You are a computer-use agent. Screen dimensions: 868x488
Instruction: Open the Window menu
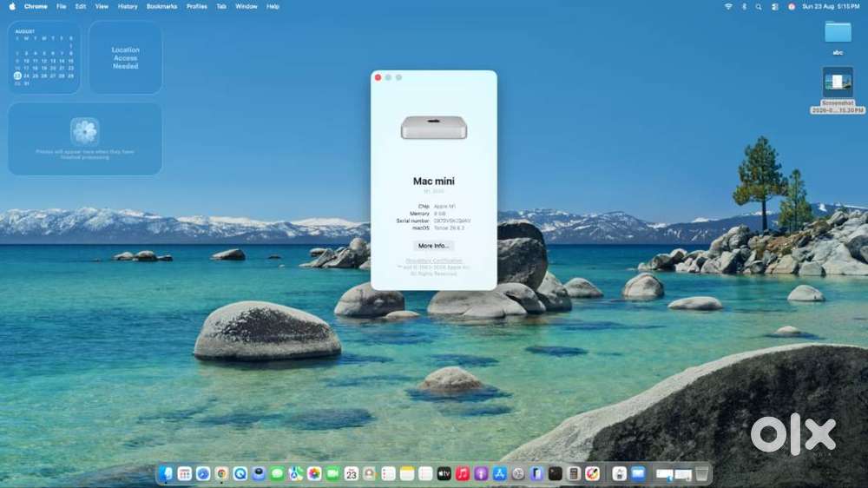click(247, 7)
